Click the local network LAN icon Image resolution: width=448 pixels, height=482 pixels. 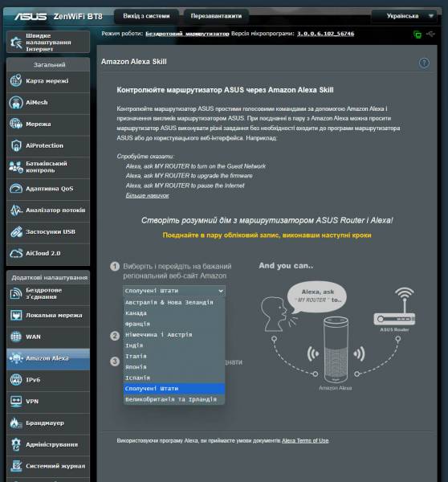coord(16,316)
